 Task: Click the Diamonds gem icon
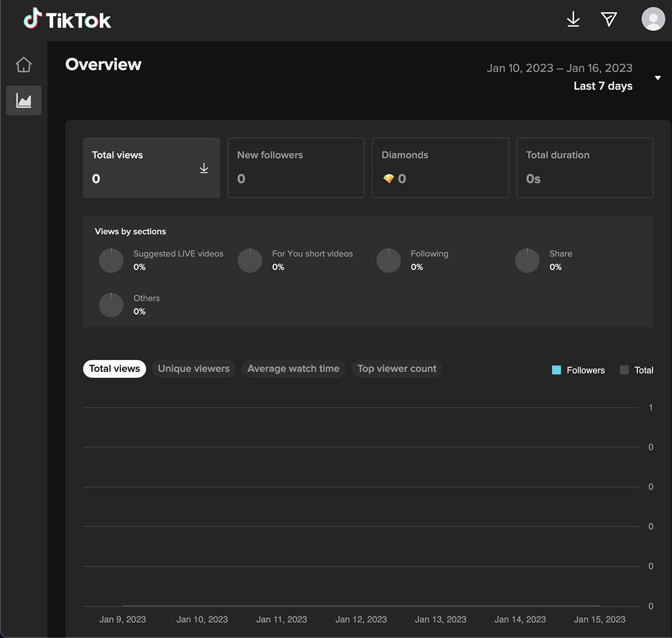pos(388,179)
